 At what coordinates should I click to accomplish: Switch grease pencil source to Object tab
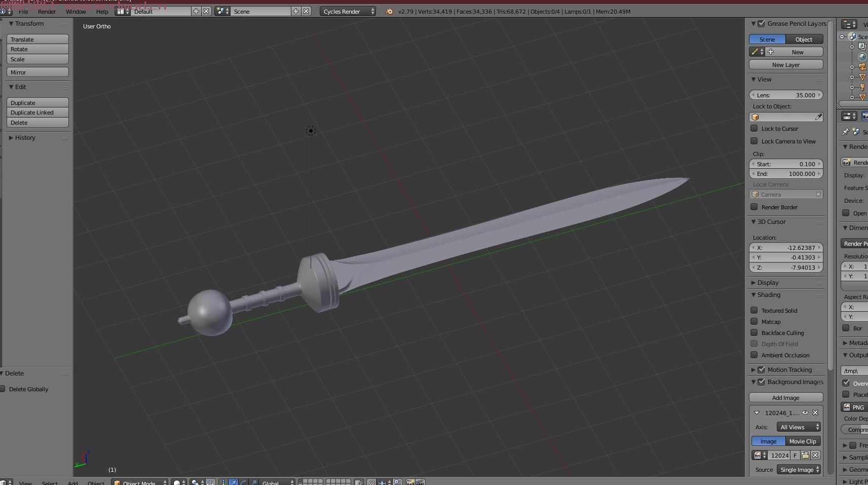(x=804, y=39)
